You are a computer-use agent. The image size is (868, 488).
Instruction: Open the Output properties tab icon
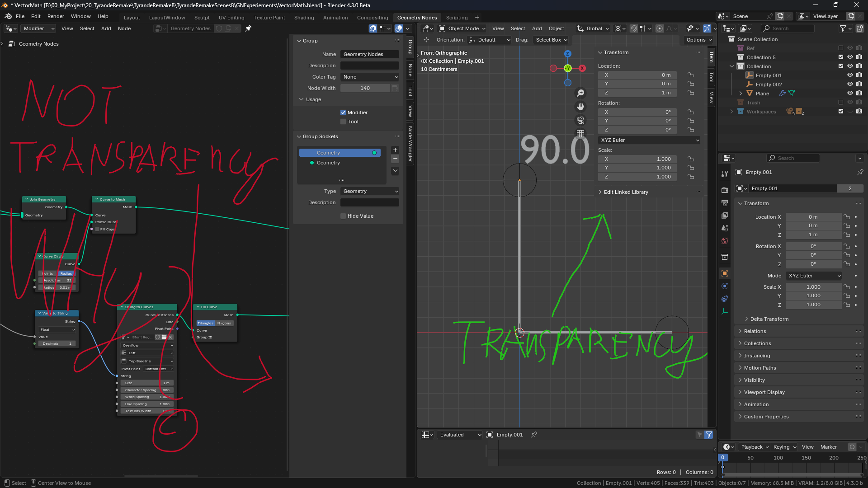[x=725, y=203]
